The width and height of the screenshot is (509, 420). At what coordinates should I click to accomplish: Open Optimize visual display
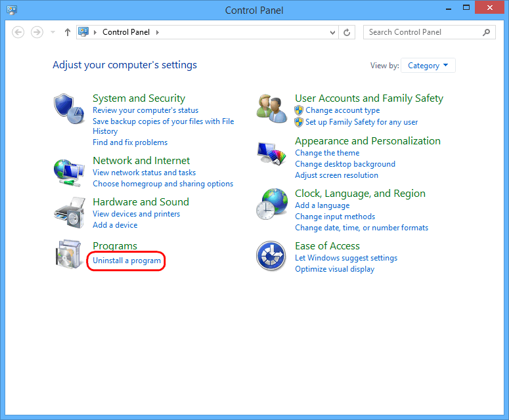pyautogui.click(x=335, y=269)
